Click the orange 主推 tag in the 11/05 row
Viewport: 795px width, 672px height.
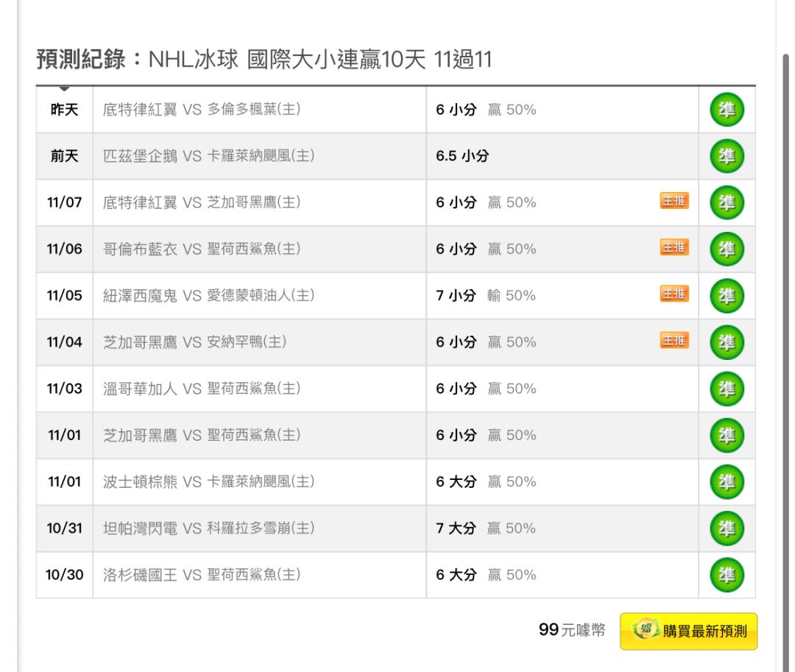point(674,294)
